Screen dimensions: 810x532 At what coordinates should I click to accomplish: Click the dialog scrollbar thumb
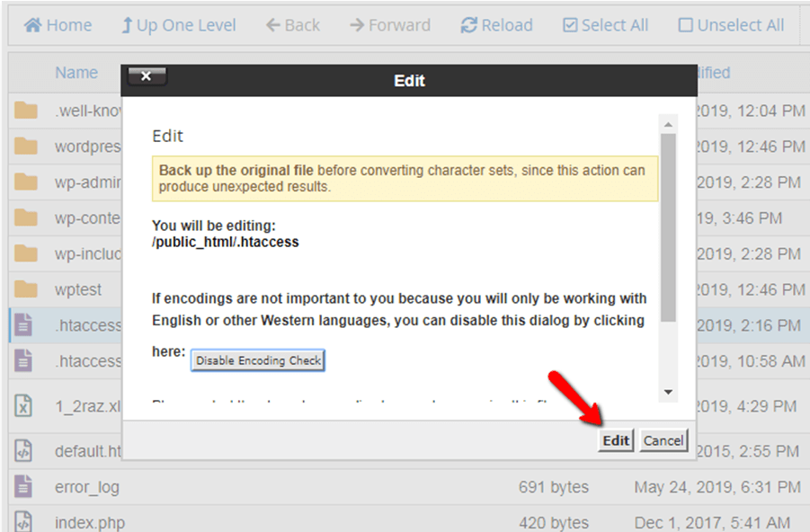coord(668,227)
